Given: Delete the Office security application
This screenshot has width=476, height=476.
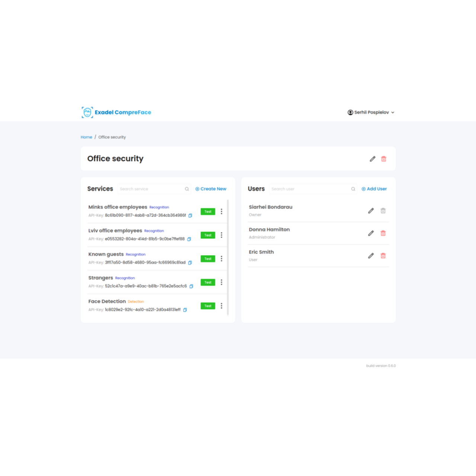Looking at the screenshot, I should (383, 159).
